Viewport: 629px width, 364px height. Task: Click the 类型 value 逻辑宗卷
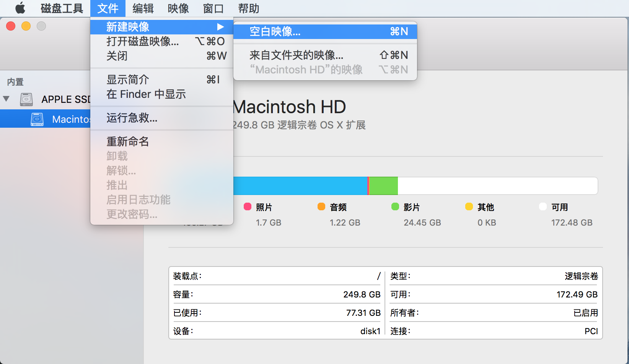[x=581, y=276]
